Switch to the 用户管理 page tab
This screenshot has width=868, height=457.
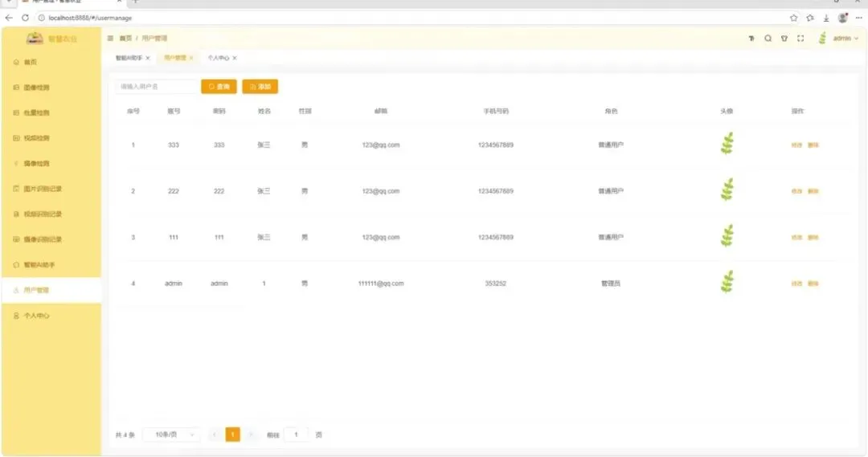[175, 58]
